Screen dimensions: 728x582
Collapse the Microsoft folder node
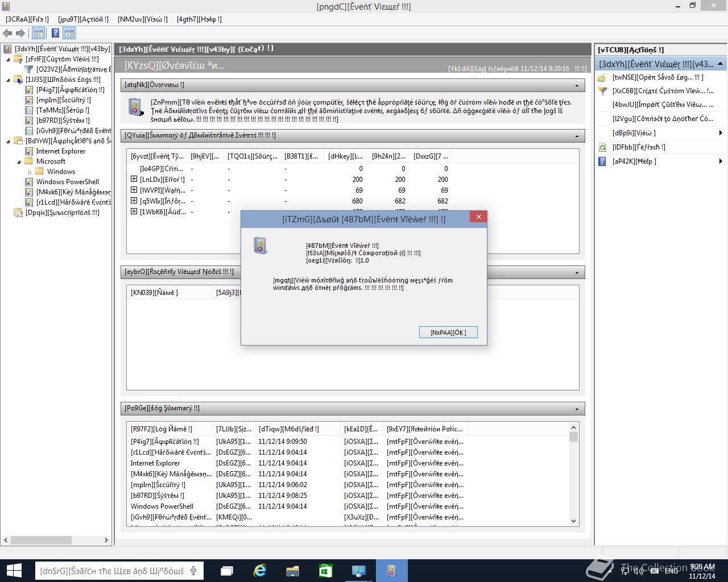19,161
